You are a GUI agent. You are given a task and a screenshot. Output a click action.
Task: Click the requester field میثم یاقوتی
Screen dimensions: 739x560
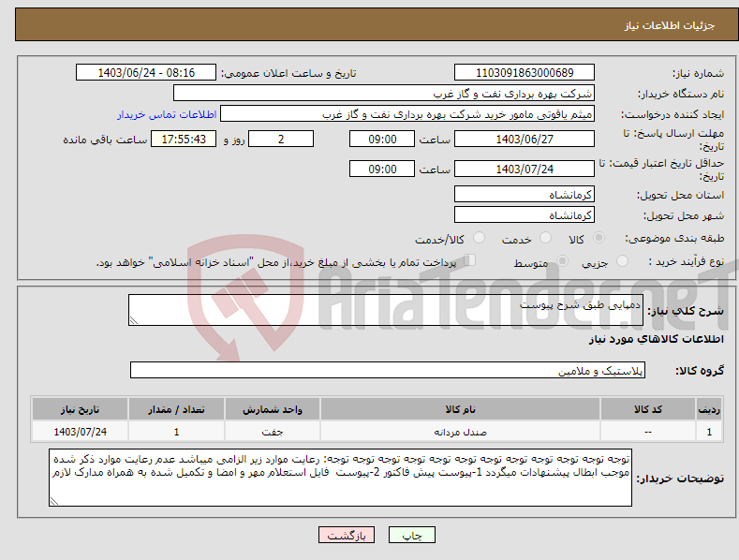tap(407, 114)
